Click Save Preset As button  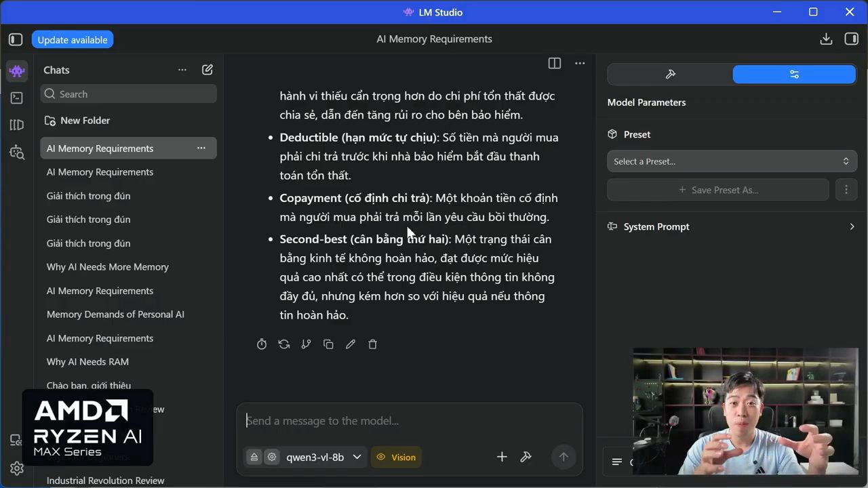[x=718, y=190]
